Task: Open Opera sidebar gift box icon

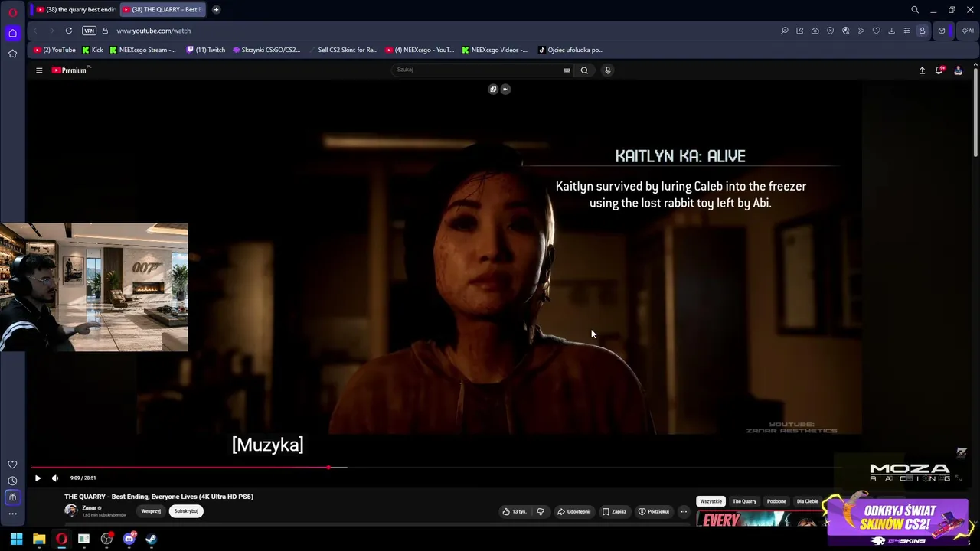Action: [x=12, y=497]
